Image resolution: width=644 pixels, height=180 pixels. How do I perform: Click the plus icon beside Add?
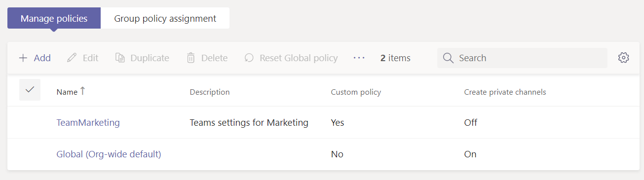(23, 58)
